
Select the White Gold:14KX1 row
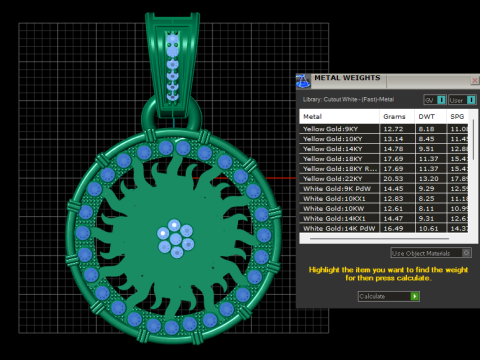(x=384, y=219)
